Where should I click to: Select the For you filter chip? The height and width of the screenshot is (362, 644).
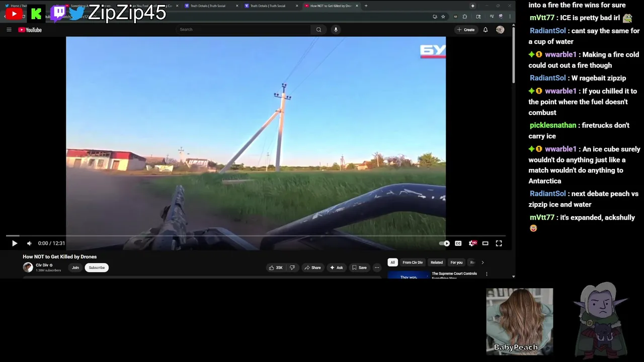coord(456,262)
